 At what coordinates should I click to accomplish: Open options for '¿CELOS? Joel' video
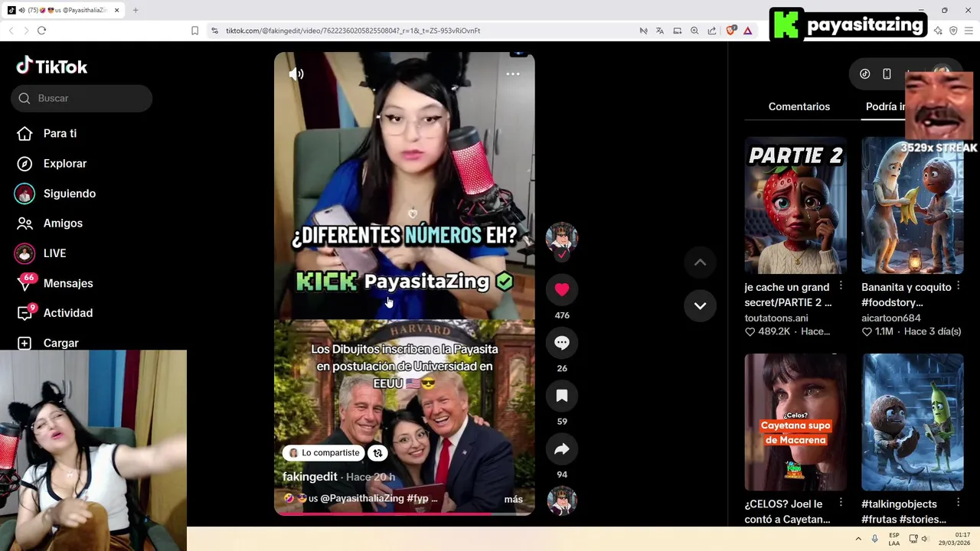point(841,502)
